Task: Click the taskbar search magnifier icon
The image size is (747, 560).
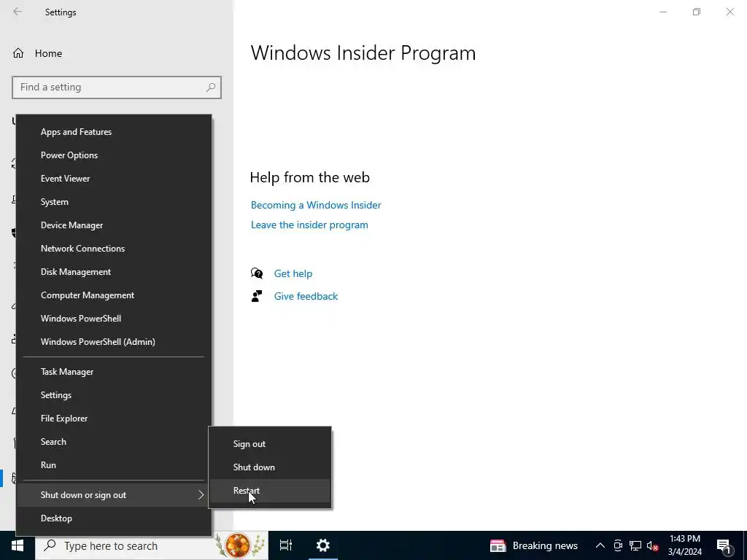Action: (x=50, y=545)
